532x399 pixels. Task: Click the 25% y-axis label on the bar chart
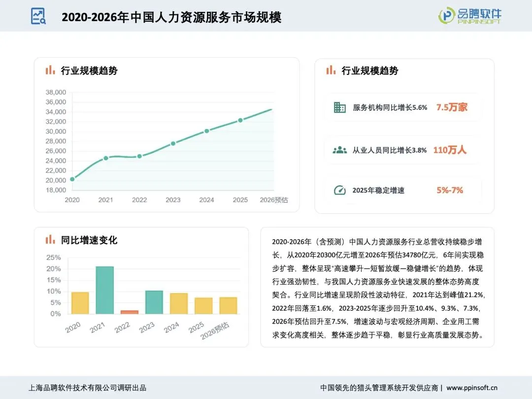(54, 258)
